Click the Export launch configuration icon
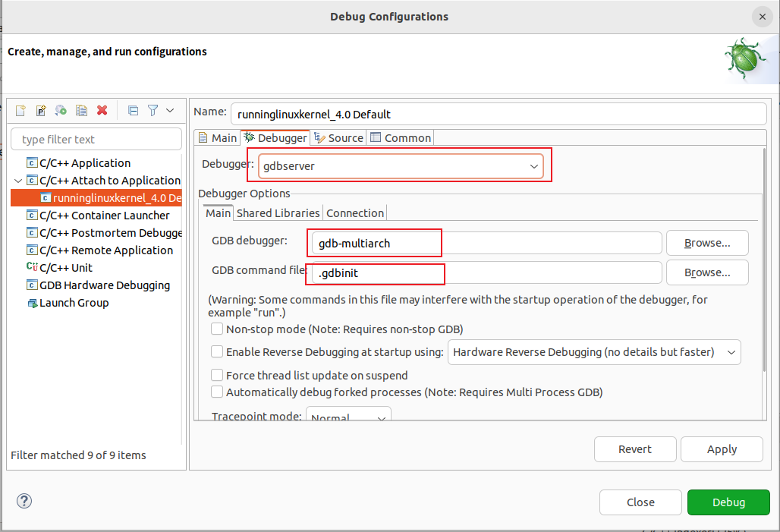Image resolution: width=780 pixels, height=532 pixels. pos(61,111)
